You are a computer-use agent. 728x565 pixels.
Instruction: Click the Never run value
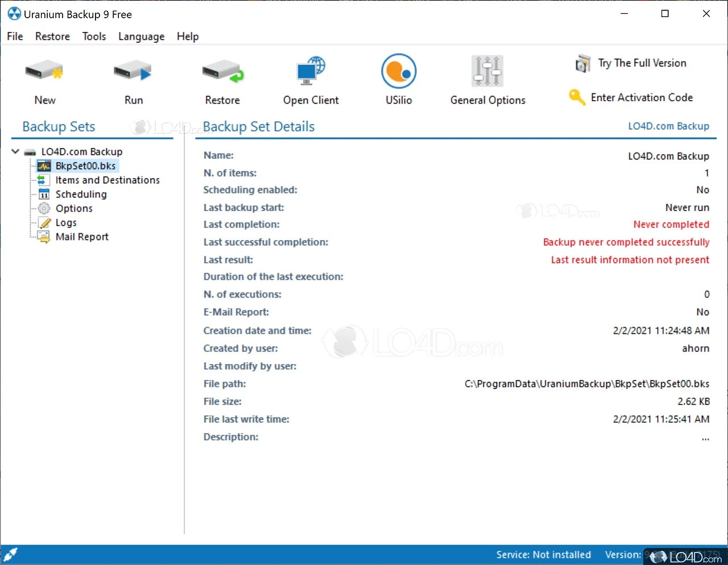click(x=687, y=208)
